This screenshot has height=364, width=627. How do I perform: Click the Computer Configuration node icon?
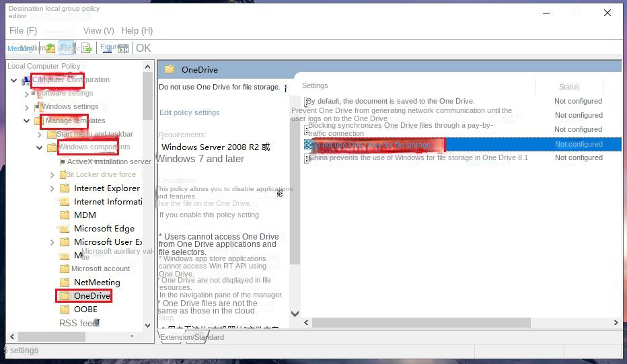pyautogui.click(x=27, y=80)
